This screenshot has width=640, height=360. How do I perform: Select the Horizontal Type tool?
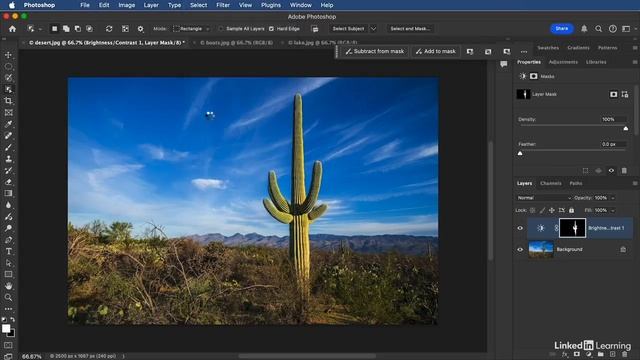click(x=8, y=251)
